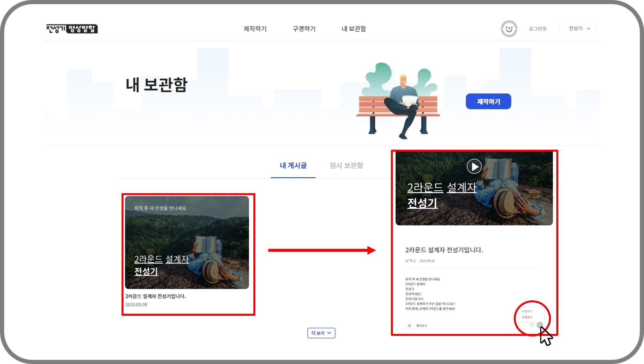Expand the 전성기 dropdown in header
This screenshot has height=364, width=644.
577,28
